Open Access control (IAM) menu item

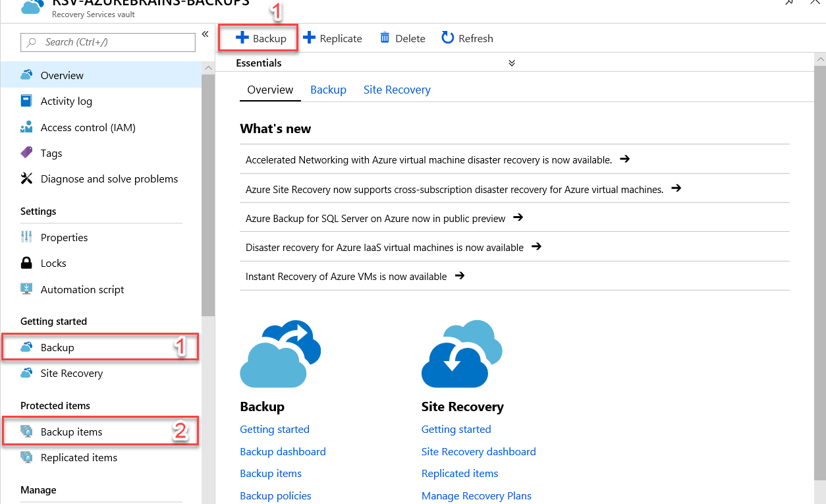101,127
